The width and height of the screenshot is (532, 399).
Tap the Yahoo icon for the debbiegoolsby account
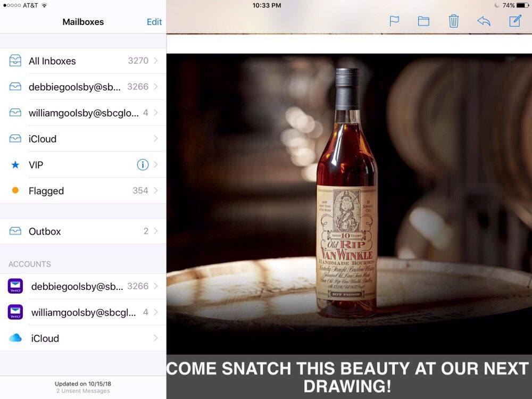[15, 286]
